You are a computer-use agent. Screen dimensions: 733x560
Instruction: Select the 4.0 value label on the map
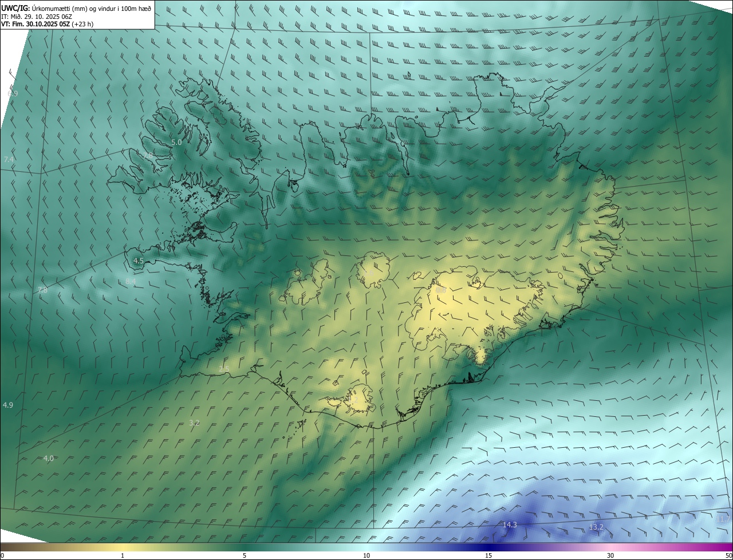[x=49, y=458]
